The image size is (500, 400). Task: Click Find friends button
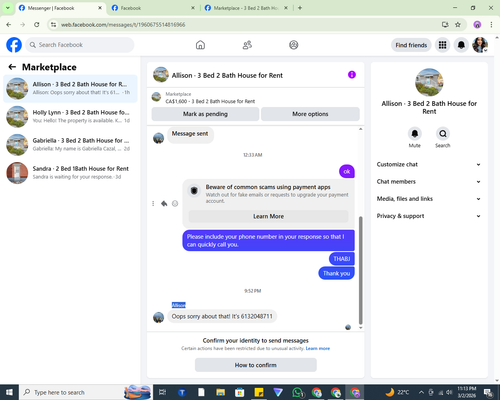pos(411,45)
